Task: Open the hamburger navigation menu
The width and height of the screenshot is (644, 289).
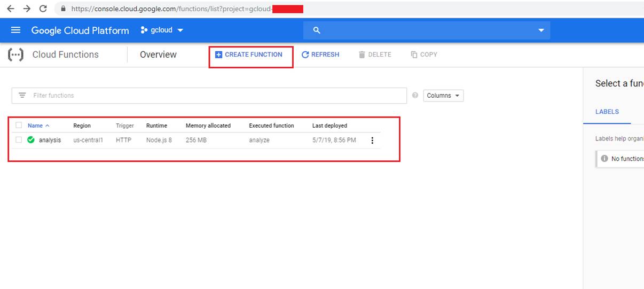Action: pyautogui.click(x=15, y=30)
